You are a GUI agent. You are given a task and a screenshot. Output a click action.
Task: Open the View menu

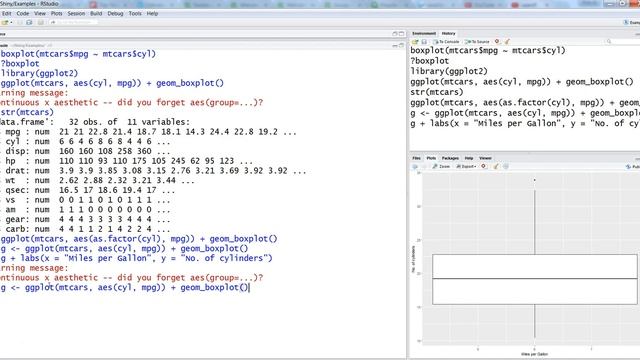40,13
